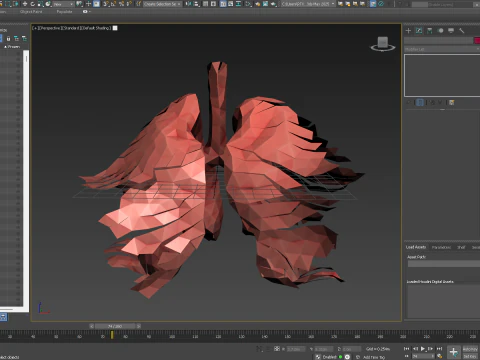Go to End of the animation
The height and width of the screenshot is (360, 480).
(439, 349)
